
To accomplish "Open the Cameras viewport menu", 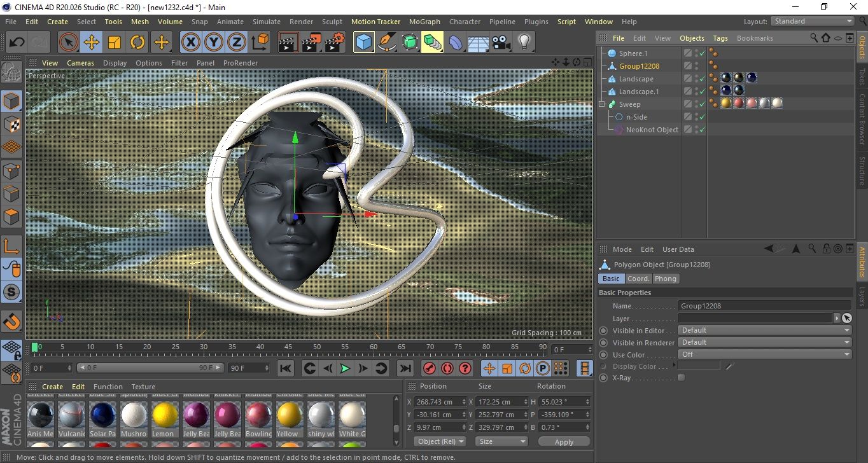I will (81, 63).
